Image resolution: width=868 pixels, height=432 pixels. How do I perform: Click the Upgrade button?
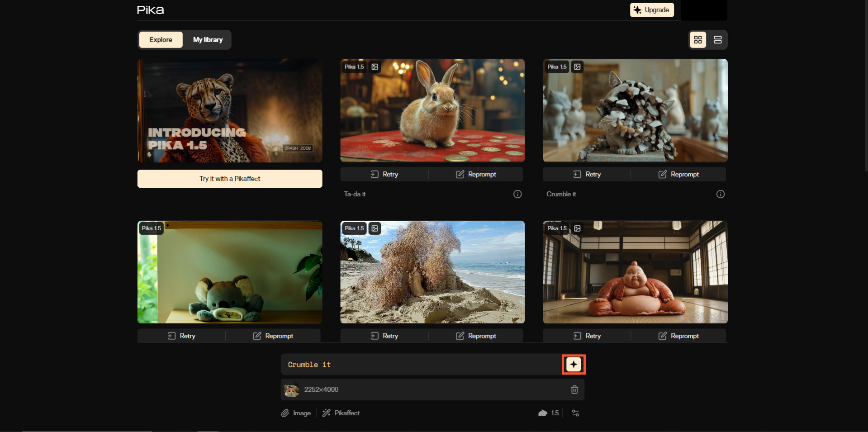click(651, 10)
